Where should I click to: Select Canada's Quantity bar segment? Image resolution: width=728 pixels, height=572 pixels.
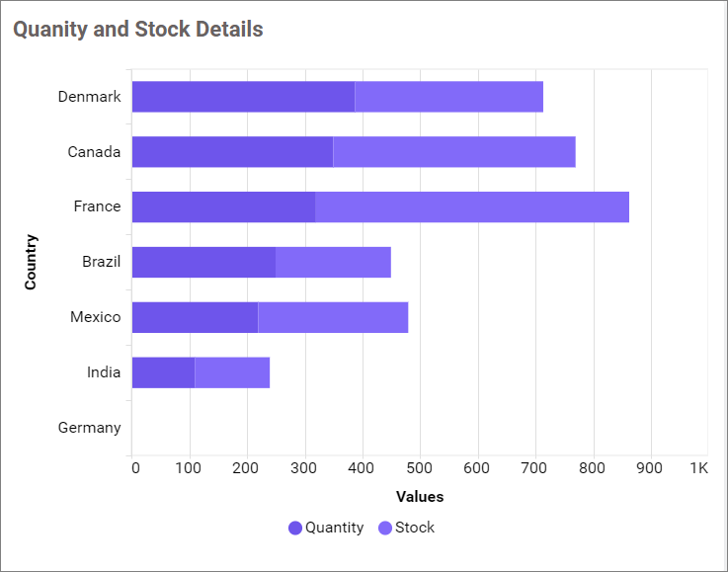pos(232,152)
